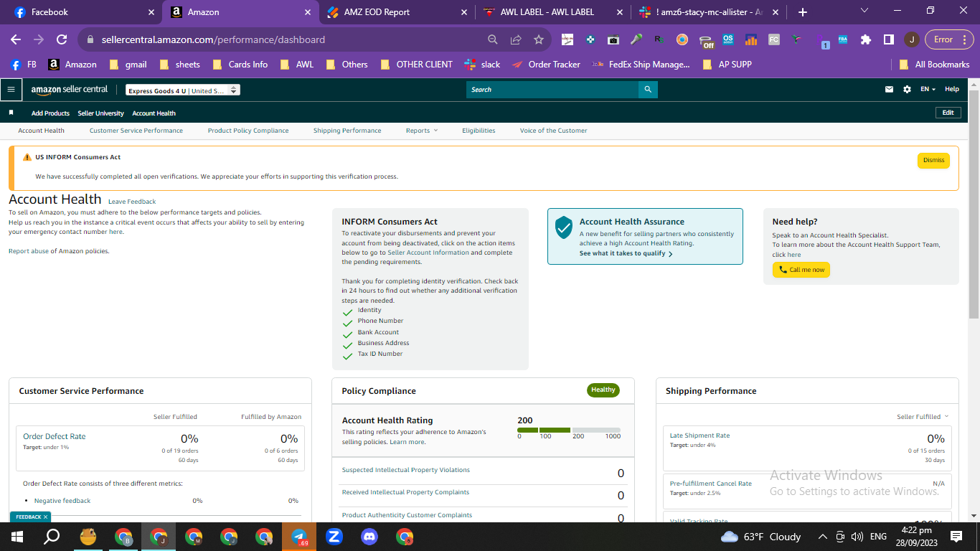
Task: Open the Eligibilities tab
Action: tap(479, 131)
